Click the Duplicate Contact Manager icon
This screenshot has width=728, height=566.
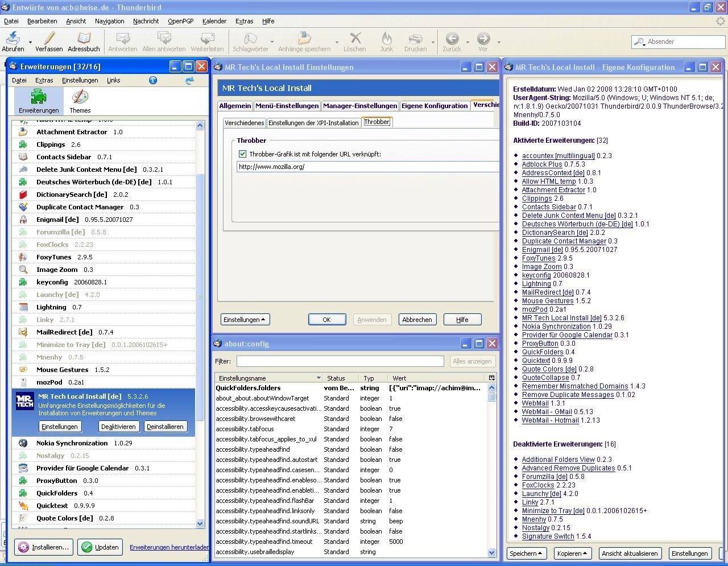tap(23, 207)
